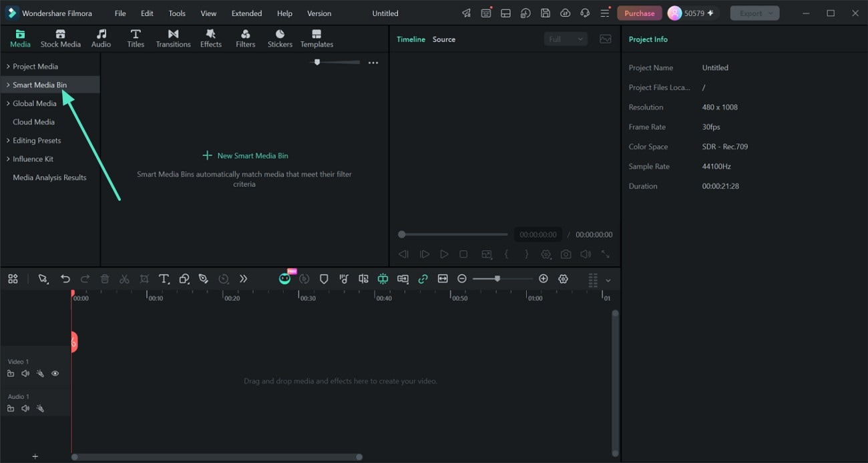Screen dimensions: 868x463
Task: Open the Full preview quality dropdown
Action: click(x=566, y=39)
